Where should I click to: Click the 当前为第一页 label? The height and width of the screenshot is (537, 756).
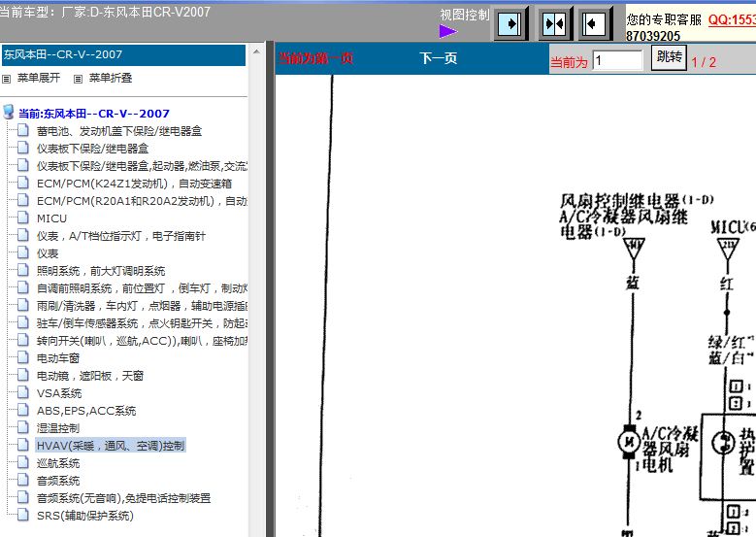pos(315,59)
